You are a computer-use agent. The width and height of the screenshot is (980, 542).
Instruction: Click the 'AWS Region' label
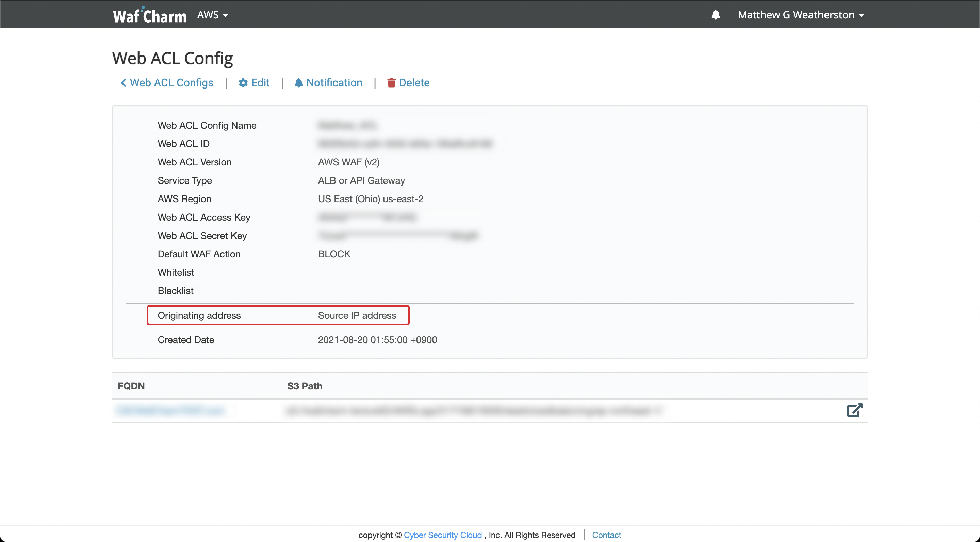point(184,199)
